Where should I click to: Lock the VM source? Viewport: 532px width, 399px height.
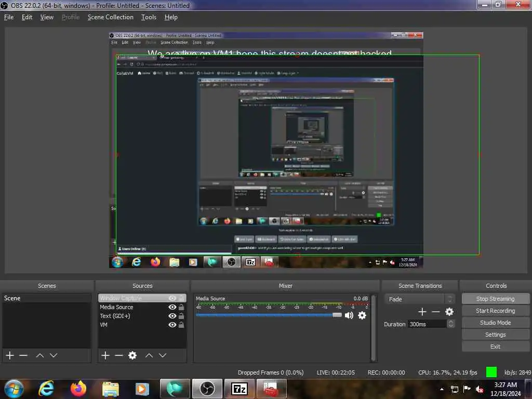coord(181,325)
